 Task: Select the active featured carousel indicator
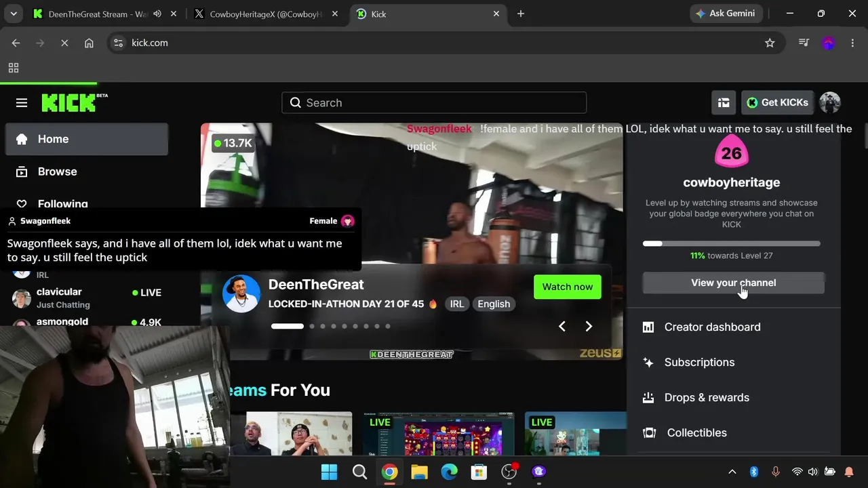pyautogui.click(x=288, y=326)
